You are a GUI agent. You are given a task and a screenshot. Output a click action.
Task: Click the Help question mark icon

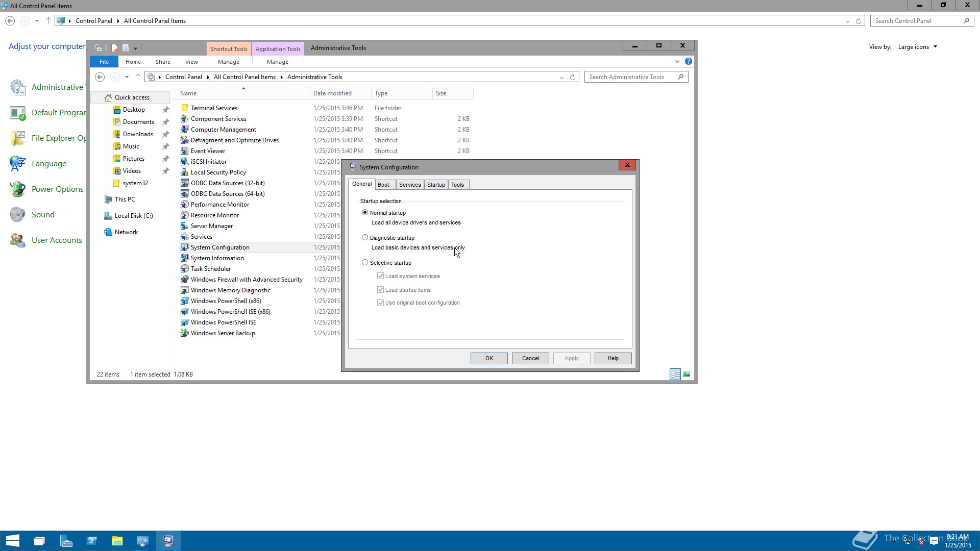(689, 62)
